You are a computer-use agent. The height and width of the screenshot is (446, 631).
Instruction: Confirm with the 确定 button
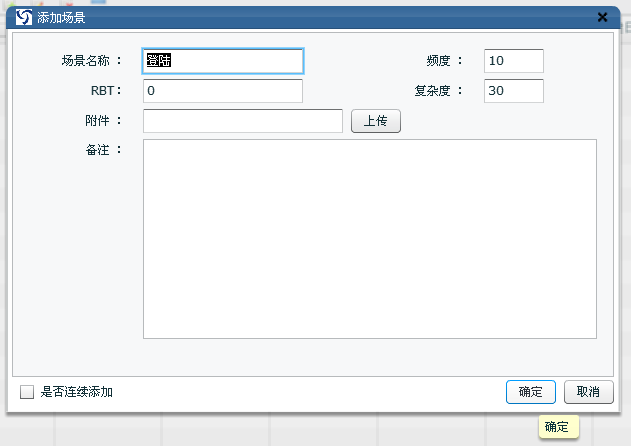click(530, 392)
